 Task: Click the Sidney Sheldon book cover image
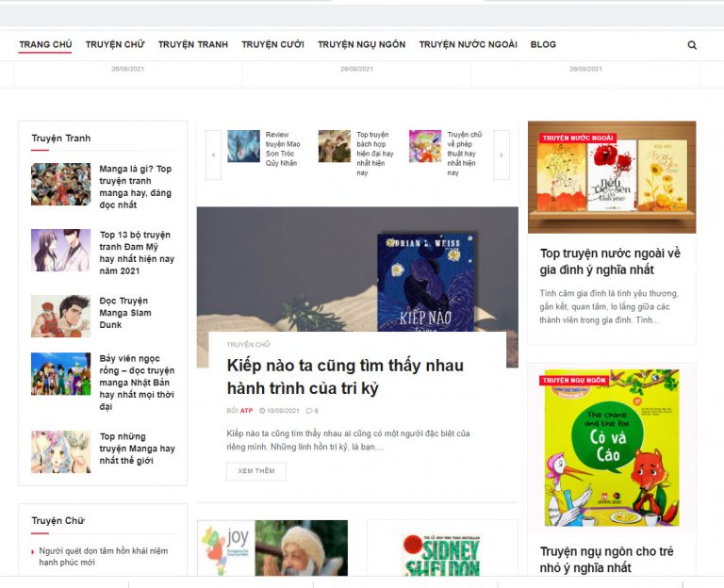click(x=442, y=555)
